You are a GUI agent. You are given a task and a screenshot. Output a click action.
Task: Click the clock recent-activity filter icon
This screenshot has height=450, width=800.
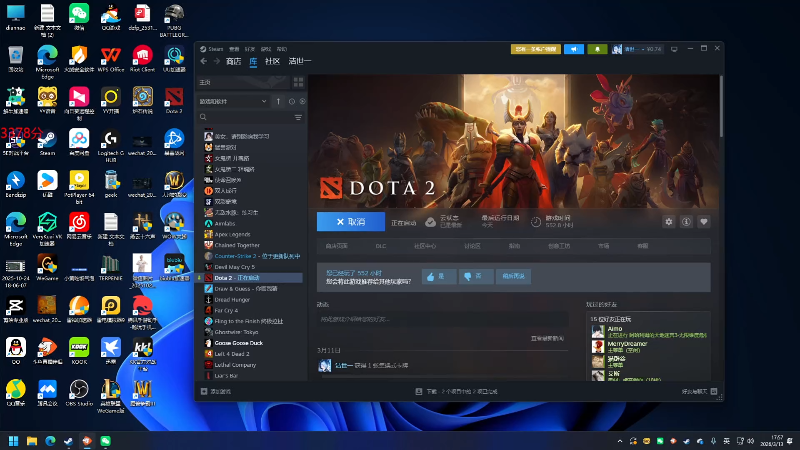292,102
